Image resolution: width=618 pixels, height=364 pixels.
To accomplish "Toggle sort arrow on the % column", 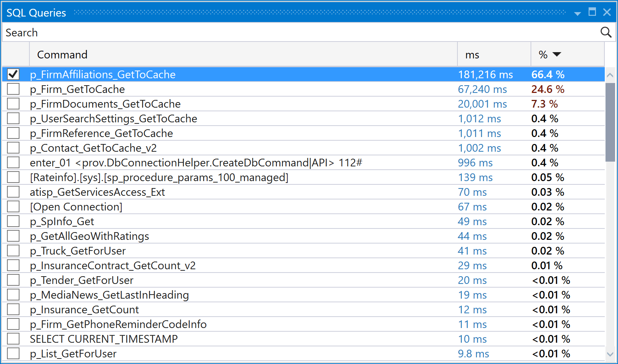I will [557, 55].
